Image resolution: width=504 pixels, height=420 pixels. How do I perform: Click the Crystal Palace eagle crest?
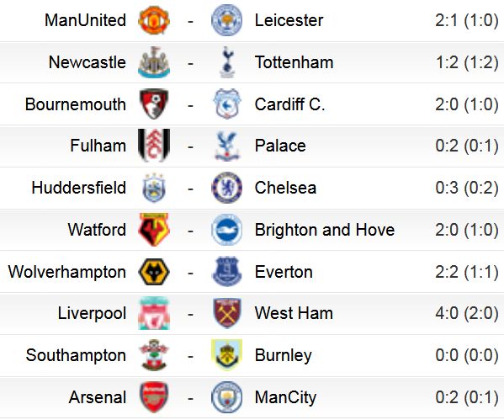227,146
